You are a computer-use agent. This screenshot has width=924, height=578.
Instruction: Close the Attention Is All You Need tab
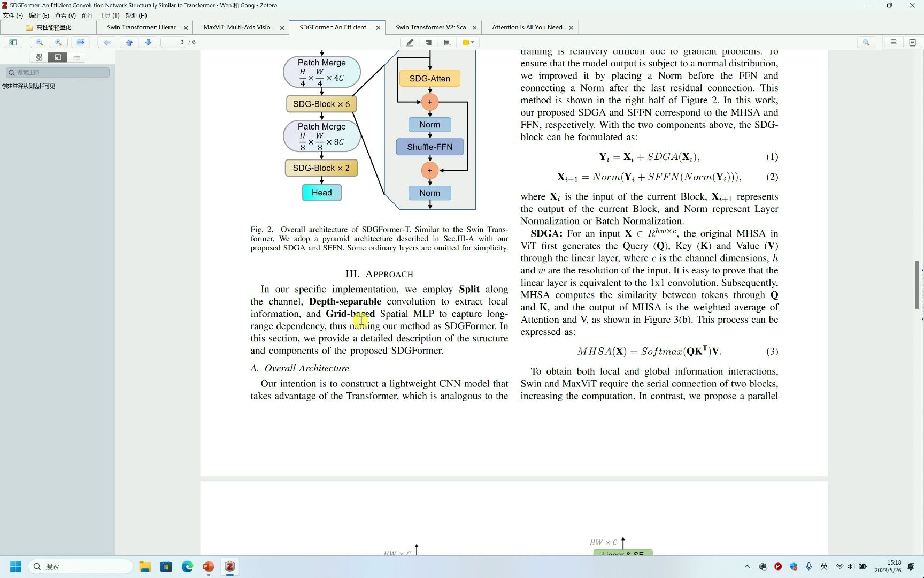571,28
